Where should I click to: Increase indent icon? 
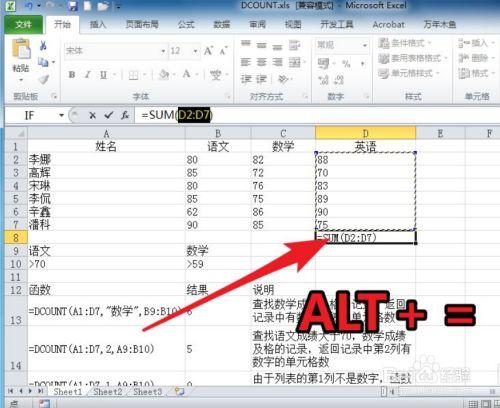tap(261, 79)
